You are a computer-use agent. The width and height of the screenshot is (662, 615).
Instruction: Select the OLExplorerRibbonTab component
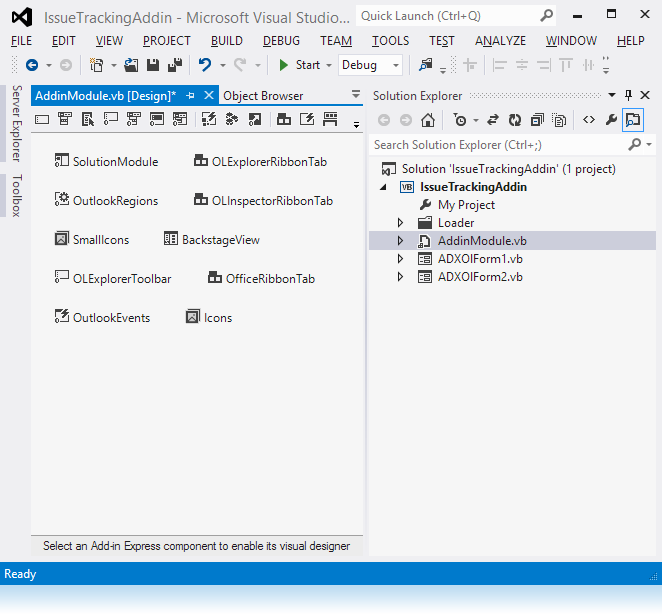(260, 162)
